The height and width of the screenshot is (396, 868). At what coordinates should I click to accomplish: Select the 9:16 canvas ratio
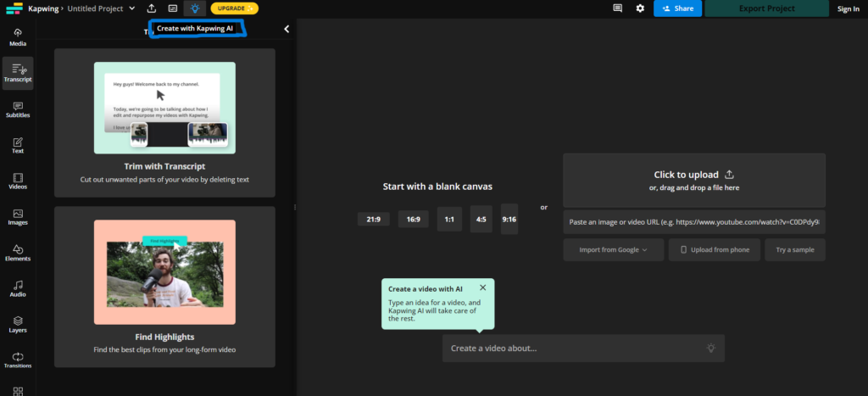[509, 220]
